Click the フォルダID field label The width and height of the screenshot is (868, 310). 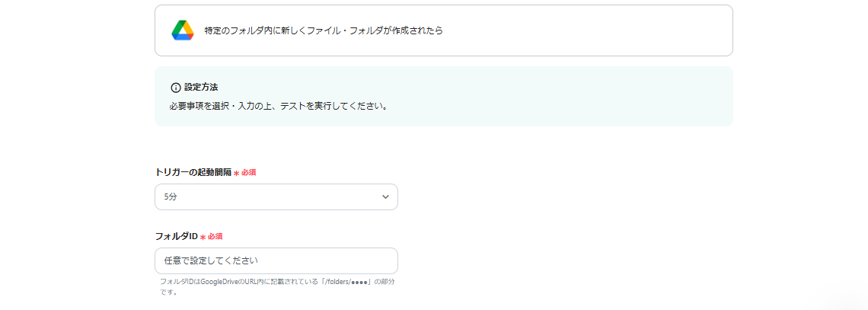coord(176,236)
